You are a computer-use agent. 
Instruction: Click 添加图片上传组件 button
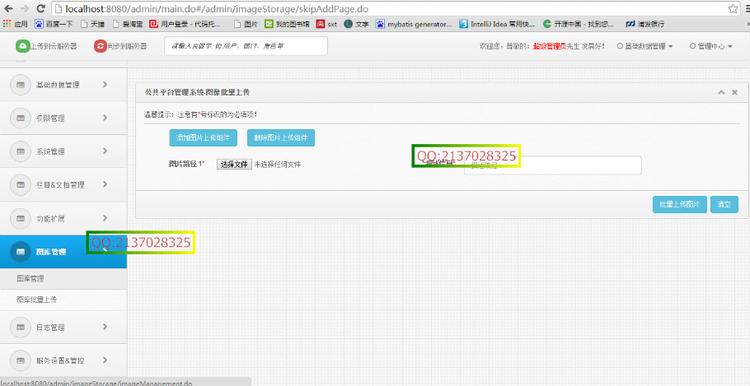point(203,138)
